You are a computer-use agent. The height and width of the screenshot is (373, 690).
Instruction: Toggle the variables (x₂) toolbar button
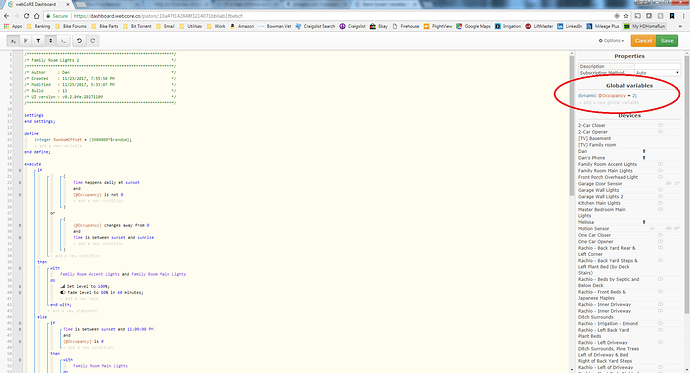13,41
